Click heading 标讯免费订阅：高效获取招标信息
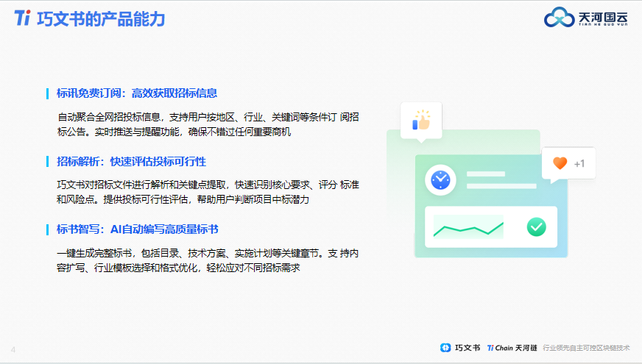Screen dimensions: 642x364 pos(137,93)
